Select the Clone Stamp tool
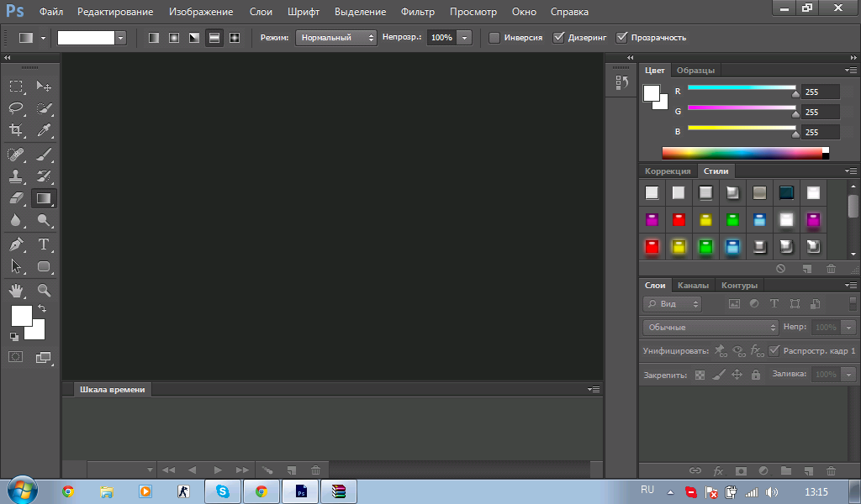Screen dimensions: 861x504 [16, 176]
